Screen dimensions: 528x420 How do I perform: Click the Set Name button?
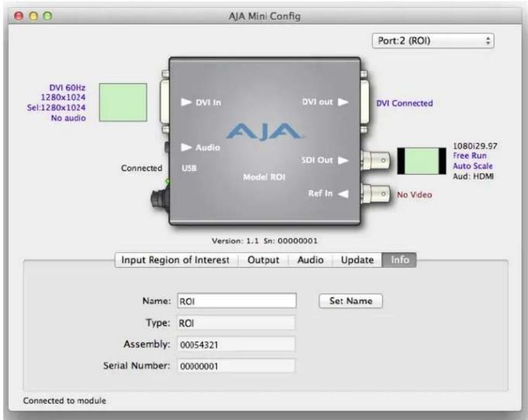pyautogui.click(x=350, y=301)
